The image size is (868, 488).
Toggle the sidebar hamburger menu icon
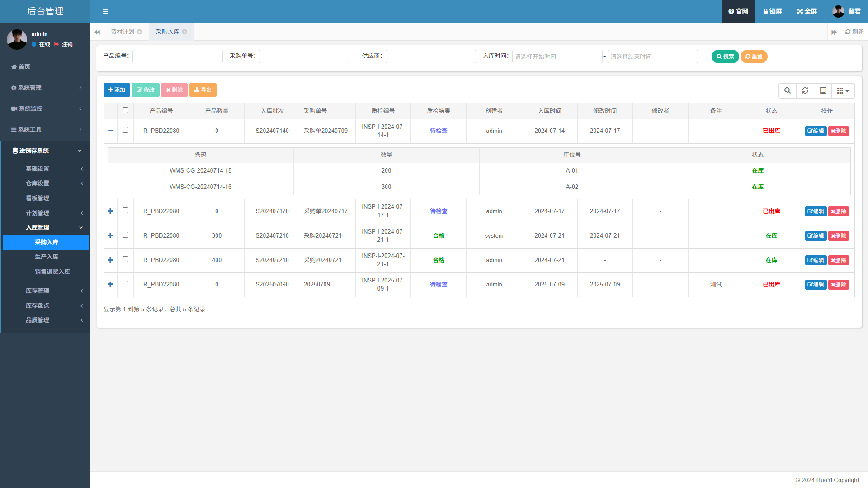click(105, 12)
